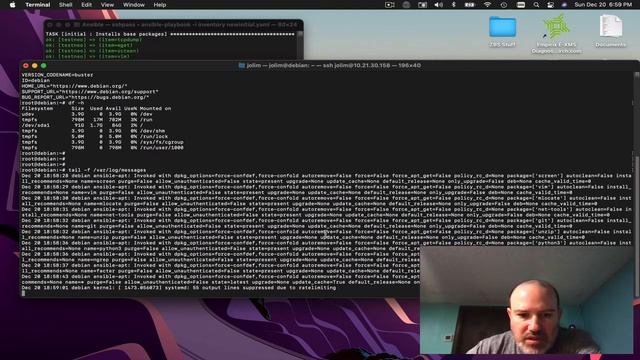
Task: Click the ssh terminal window title text
Action: (333, 65)
